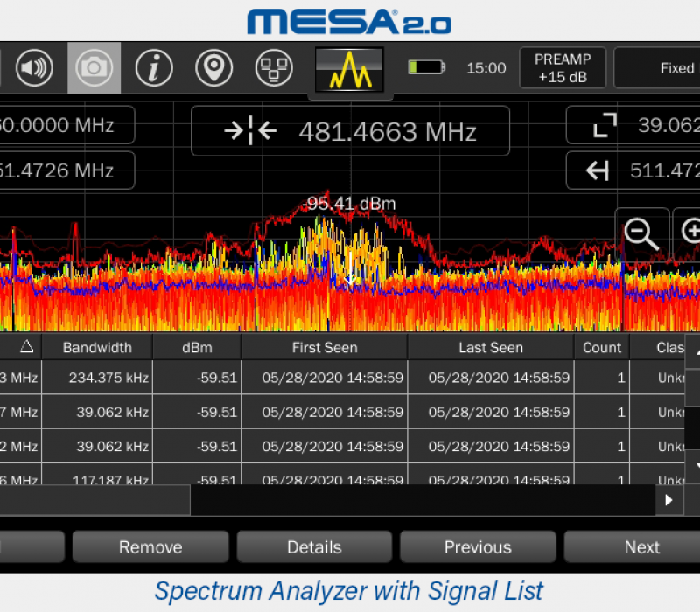Click the battery status indicator
The width and height of the screenshot is (700, 612).
tap(427, 68)
